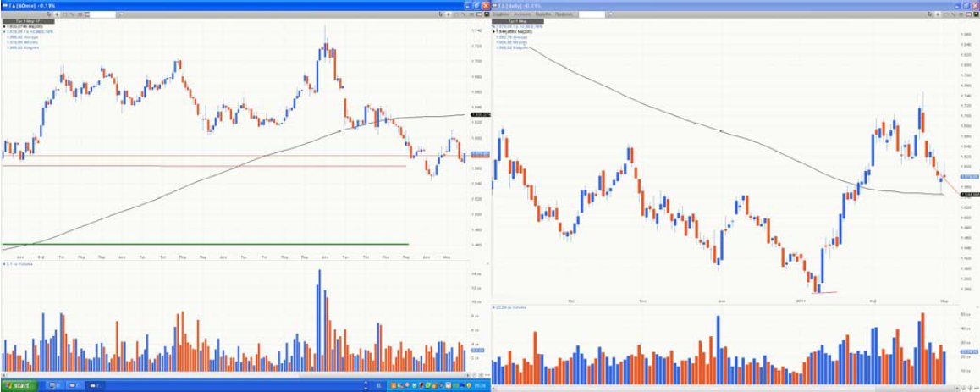Viewport: 980px width, 392px height.
Task: Select the green horizontal line on 60min chart
Action: click(x=203, y=245)
